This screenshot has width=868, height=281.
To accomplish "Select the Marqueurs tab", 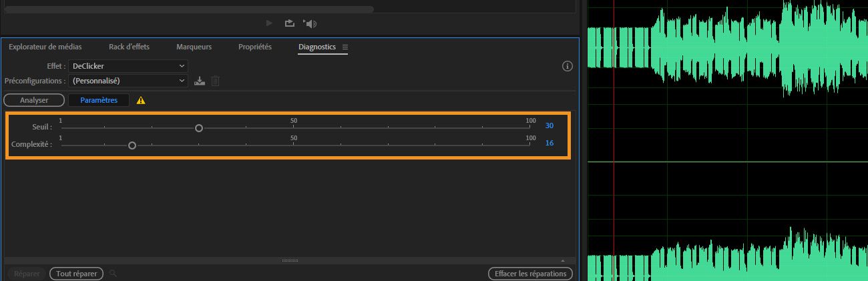I will tap(194, 47).
